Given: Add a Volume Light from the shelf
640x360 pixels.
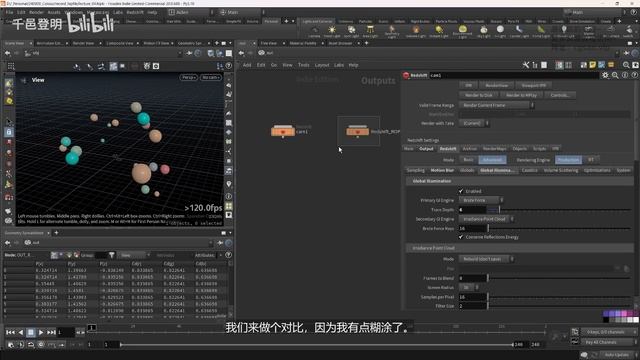Looking at the screenshot, I should point(416,32).
